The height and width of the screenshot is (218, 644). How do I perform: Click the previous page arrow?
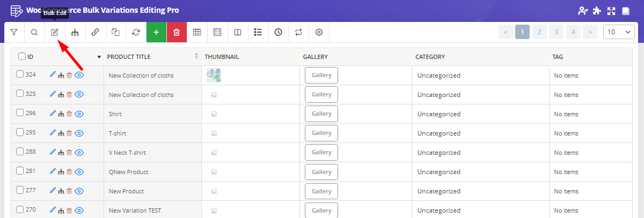(x=506, y=32)
